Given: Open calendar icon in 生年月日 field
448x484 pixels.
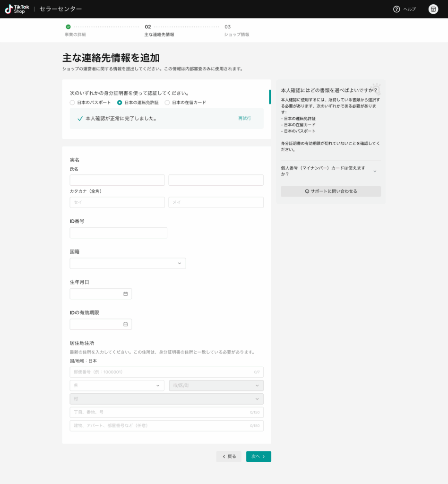Looking at the screenshot, I should [125, 294].
